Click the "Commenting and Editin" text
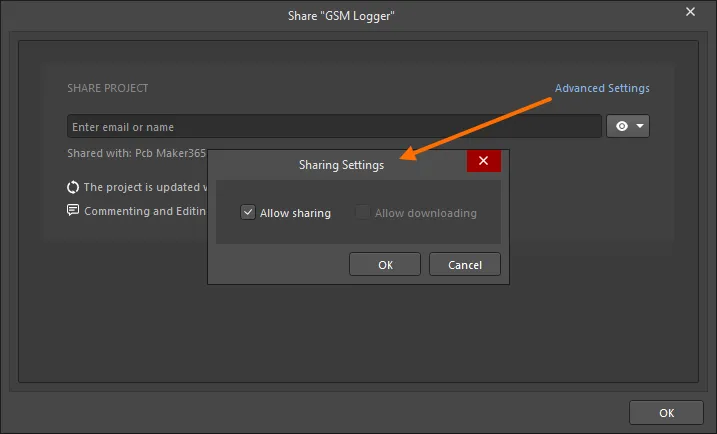This screenshot has width=717, height=434. point(145,211)
